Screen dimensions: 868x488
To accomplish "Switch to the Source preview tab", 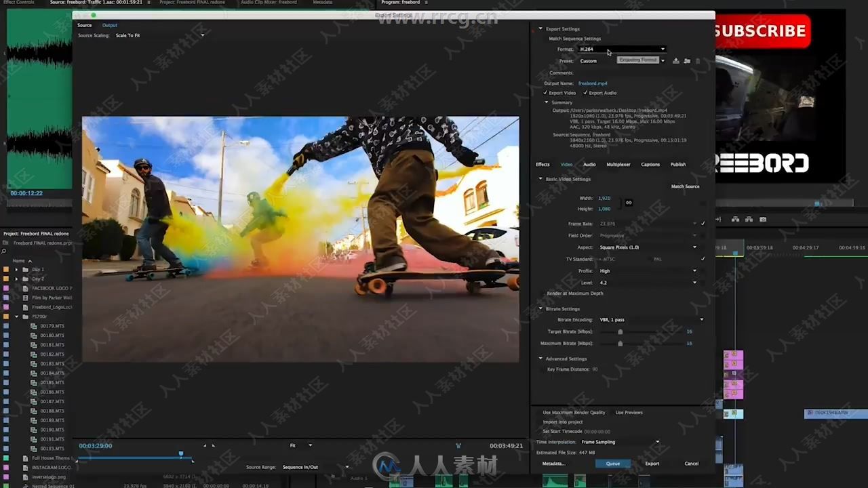I will pyautogui.click(x=84, y=26).
